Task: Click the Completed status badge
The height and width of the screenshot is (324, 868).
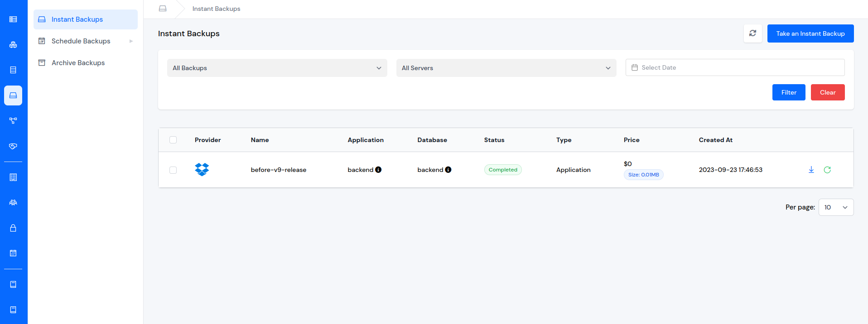Action: click(x=503, y=170)
